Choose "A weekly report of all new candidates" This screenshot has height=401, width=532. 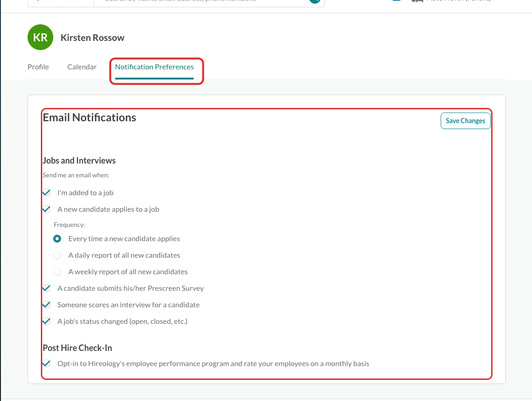57,271
